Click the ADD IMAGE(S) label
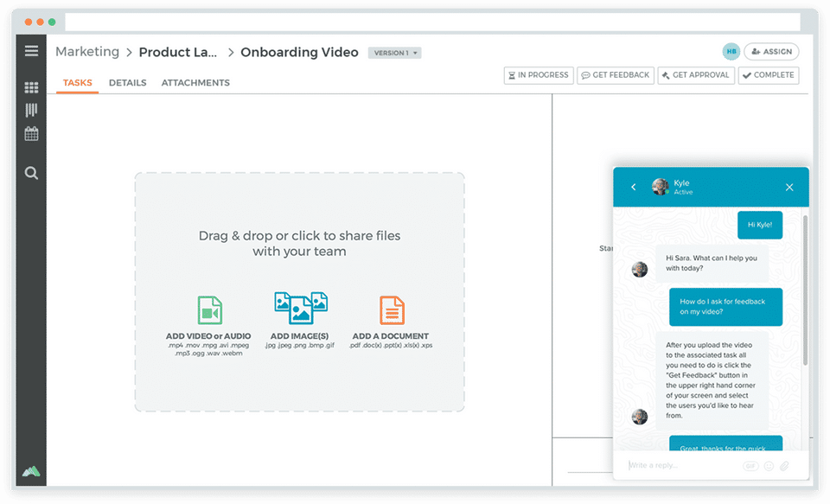The width and height of the screenshot is (830, 504). pyautogui.click(x=300, y=336)
